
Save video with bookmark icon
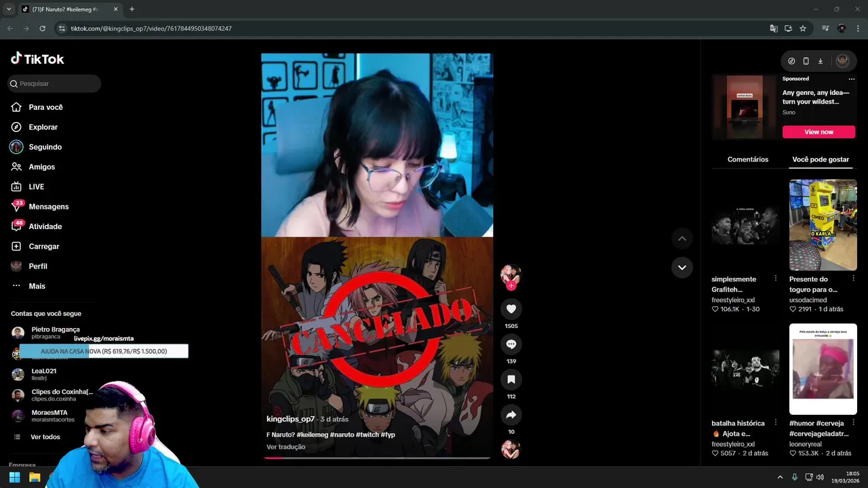point(511,380)
